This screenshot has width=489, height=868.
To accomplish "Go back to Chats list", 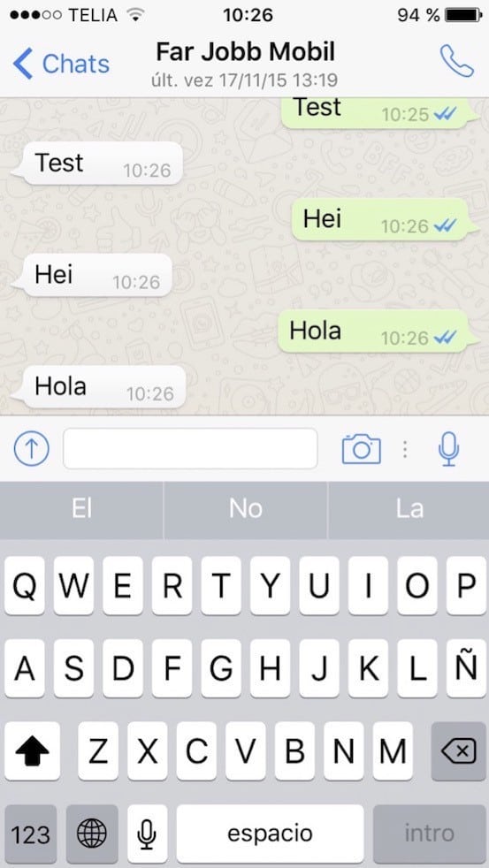I will [x=61, y=64].
